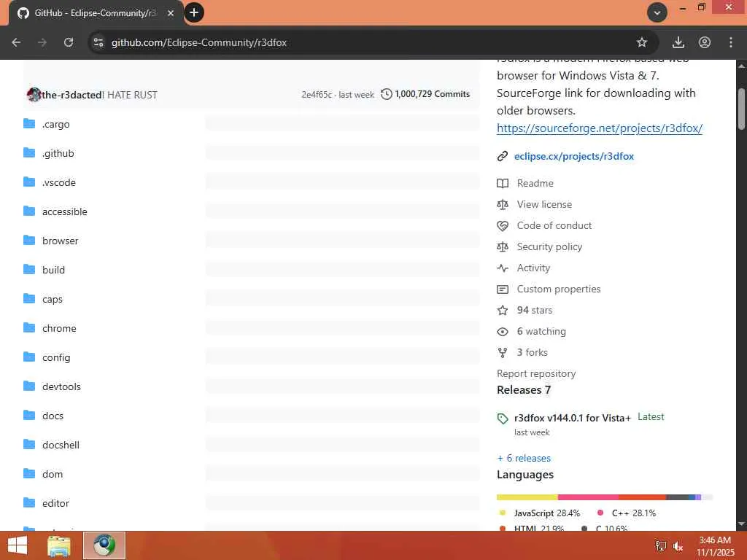View the 6 watching list

[541, 332]
